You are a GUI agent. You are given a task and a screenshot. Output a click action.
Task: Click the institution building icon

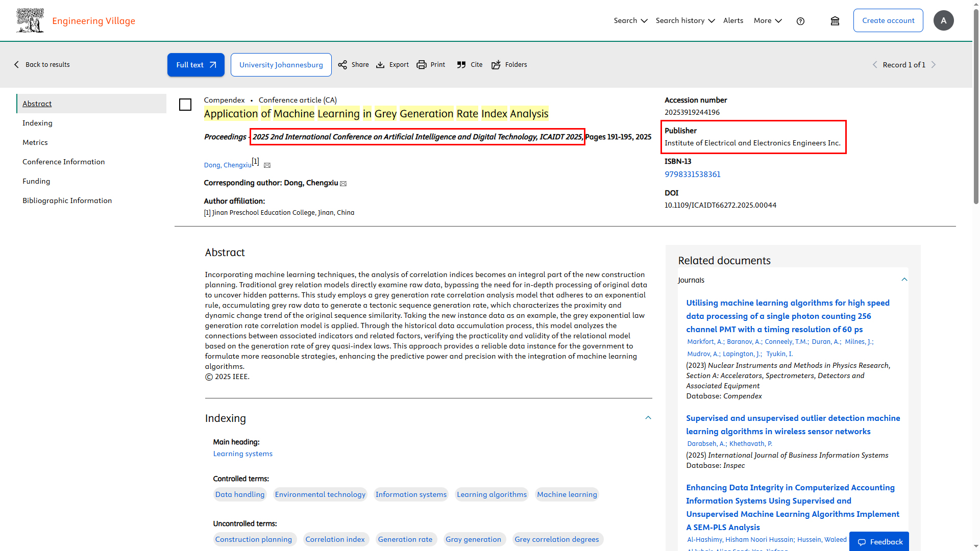pos(835,21)
